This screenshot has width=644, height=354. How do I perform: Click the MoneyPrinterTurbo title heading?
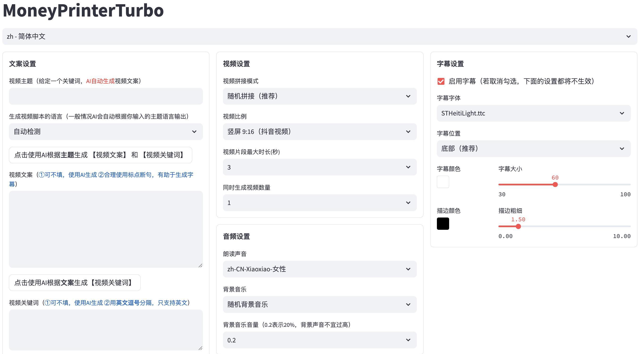point(83,11)
